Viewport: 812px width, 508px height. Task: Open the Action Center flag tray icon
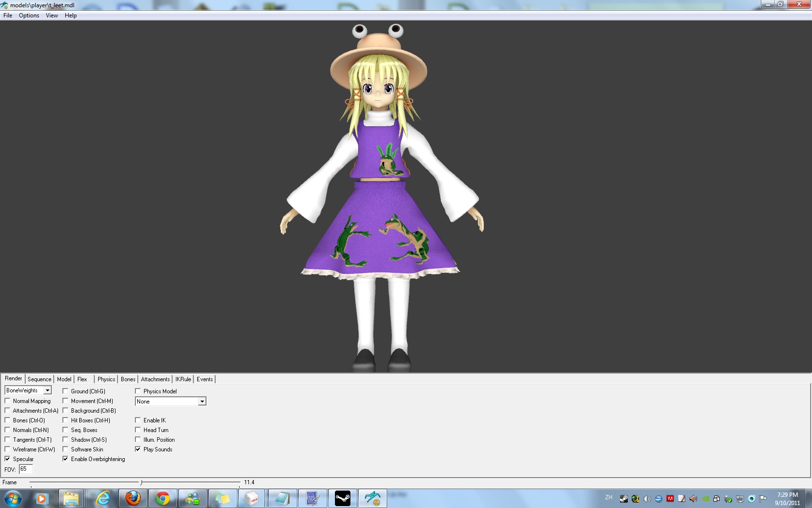[763, 499]
